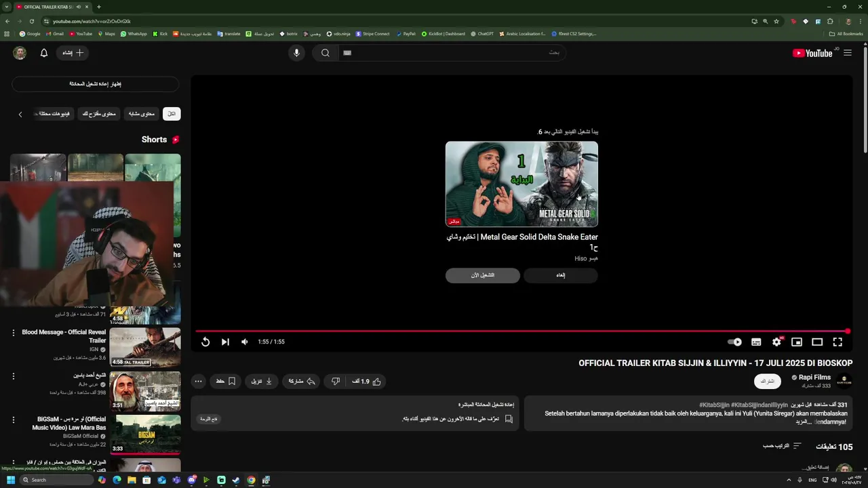868x488 pixels.
Task: Open the WhatsApp bookmark
Action: (134, 33)
